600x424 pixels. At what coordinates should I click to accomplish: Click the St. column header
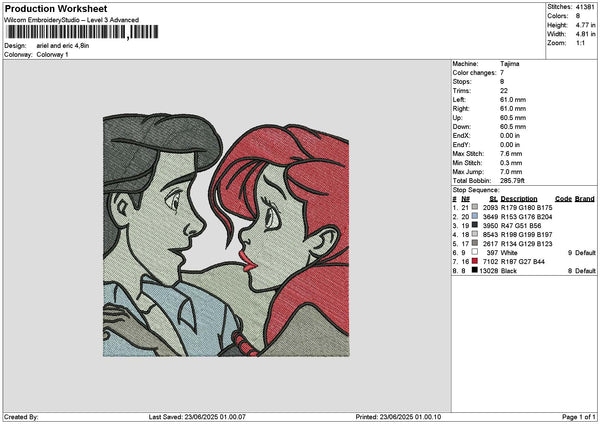click(494, 198)
